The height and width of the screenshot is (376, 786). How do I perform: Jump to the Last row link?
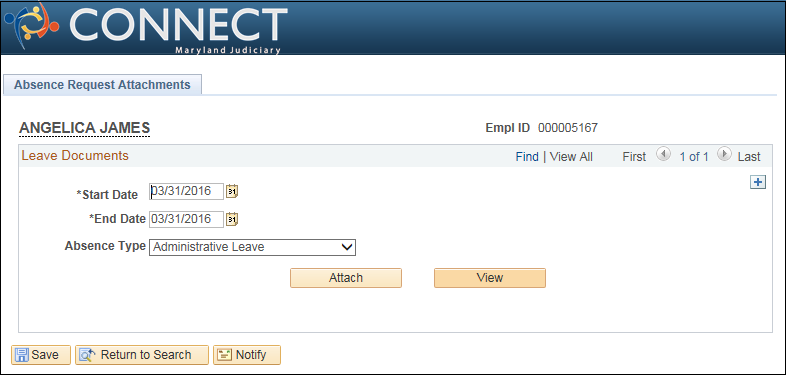749,157
